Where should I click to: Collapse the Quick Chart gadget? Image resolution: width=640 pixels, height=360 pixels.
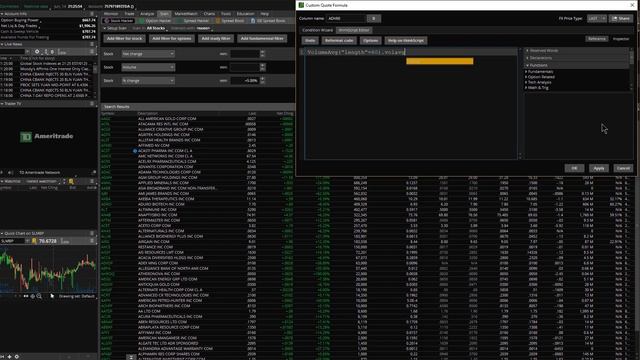coord(2,233)
